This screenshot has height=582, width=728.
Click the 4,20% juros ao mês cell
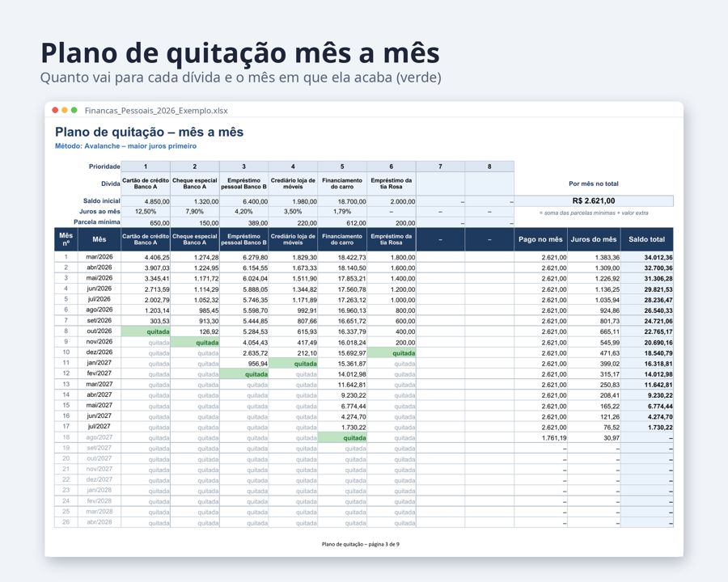click(x=244, y=212)
